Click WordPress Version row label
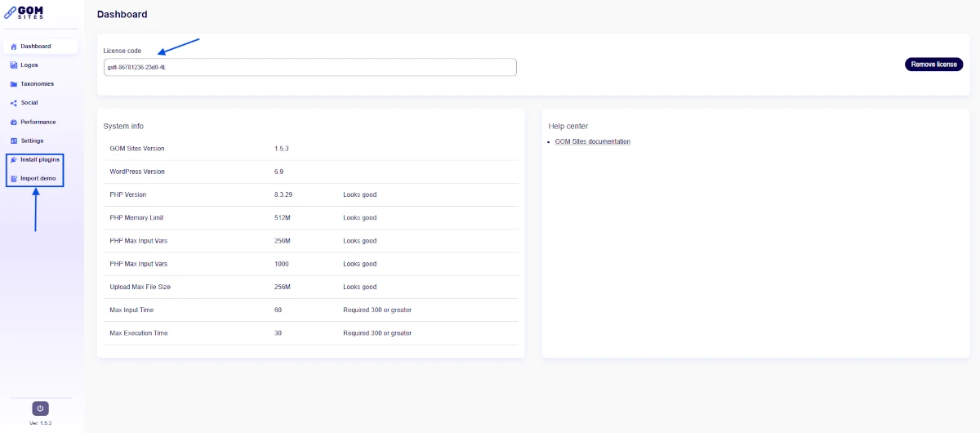 pyautogui.click(x=137, y=172)
